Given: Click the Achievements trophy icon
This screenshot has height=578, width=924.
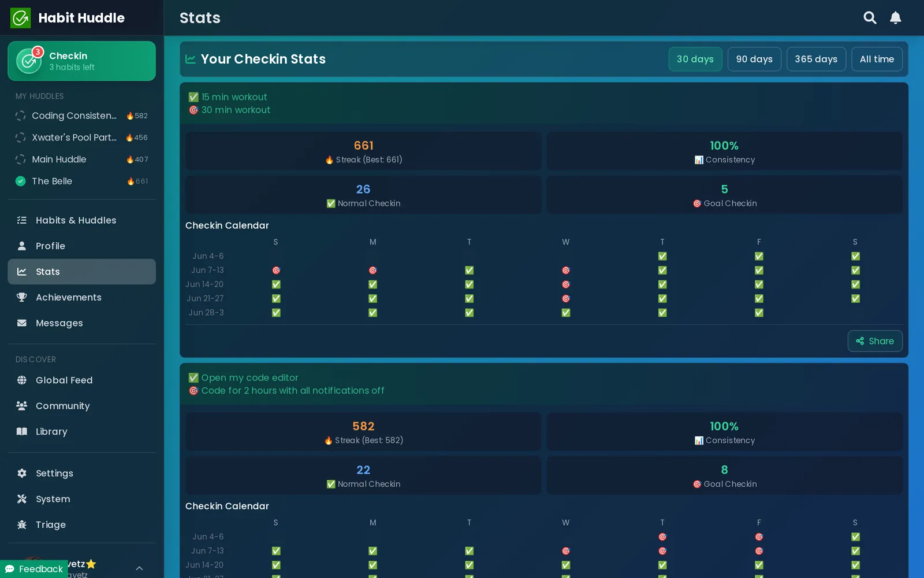Looking at the screenshot, I should pyautogui.click(x=22, y=297).
